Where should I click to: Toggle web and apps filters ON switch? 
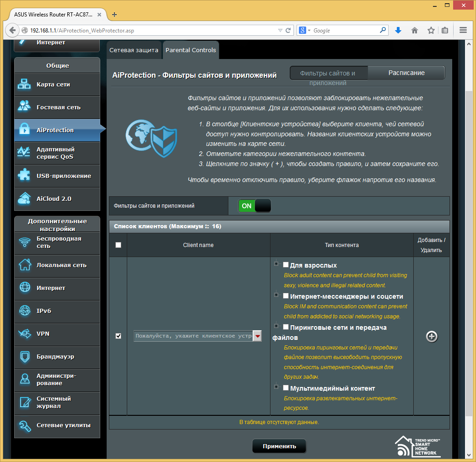click(x=254, y=206)
